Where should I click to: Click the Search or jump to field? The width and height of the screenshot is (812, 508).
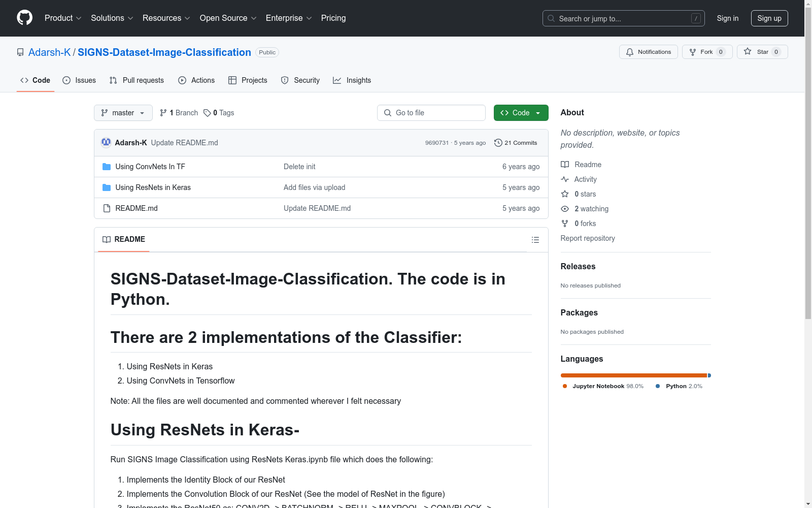point(624,18)
